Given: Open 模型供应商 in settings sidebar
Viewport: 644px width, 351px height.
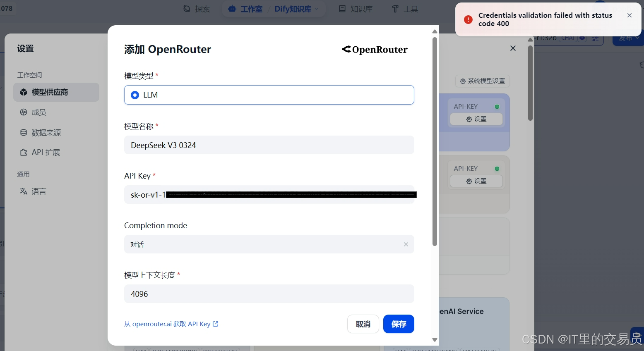Looking at the screenshot, I should click(x=56, y=92).
